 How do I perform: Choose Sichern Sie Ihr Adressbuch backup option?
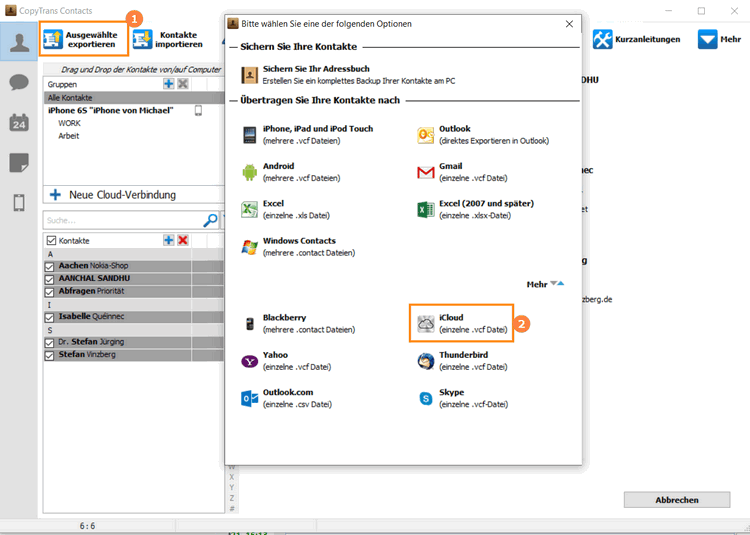coord(348,75)
